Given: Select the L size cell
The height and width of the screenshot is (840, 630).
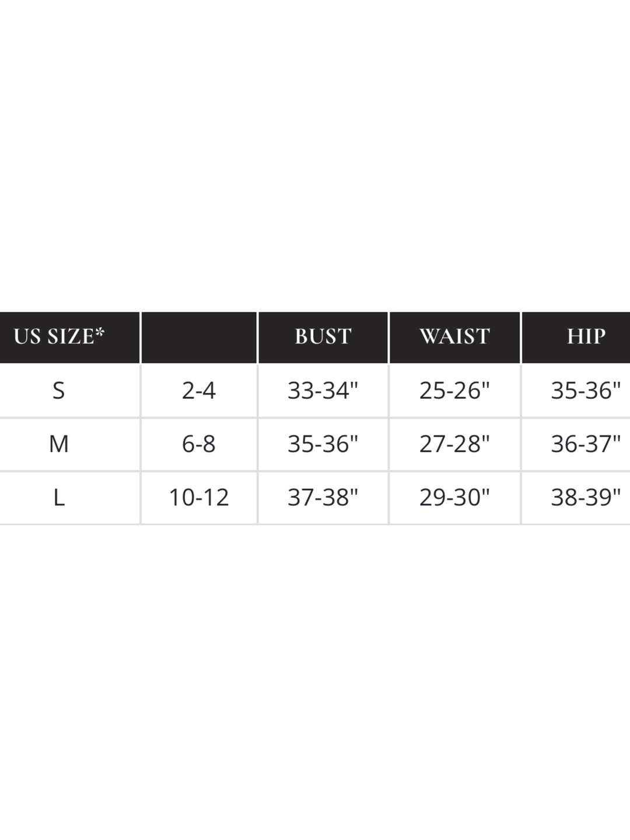Looking at the screenshot, I should (x=58, y=497).
